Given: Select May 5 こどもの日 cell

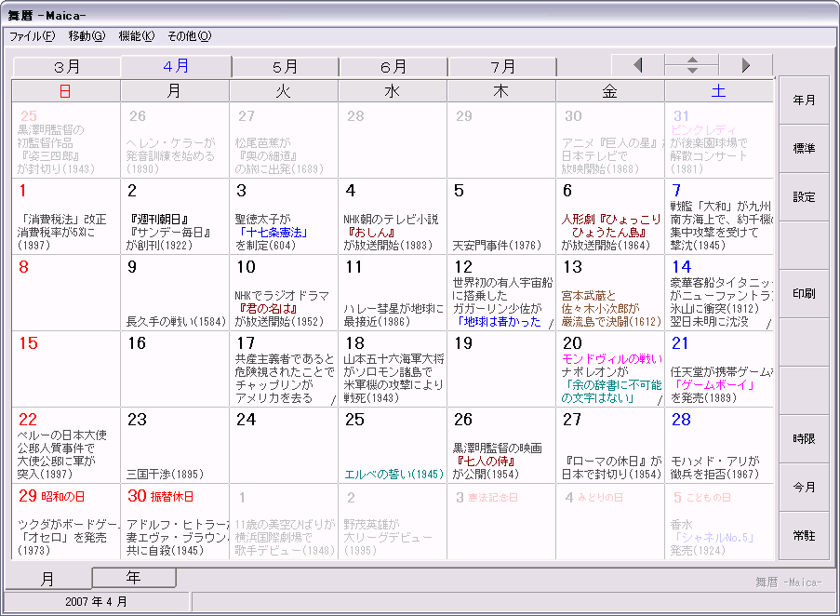Looking at the screenshot, I should pyautogui.click(x=718, y=522).
